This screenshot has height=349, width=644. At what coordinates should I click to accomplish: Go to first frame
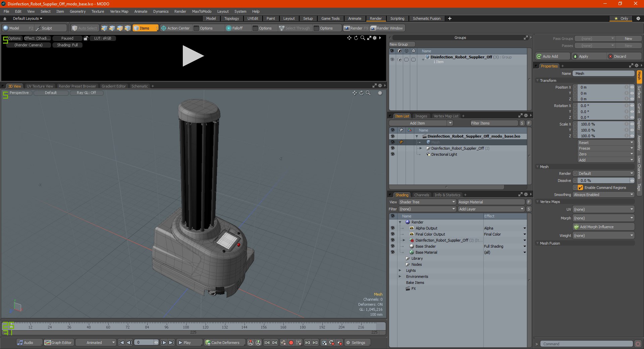click(121, 343)
